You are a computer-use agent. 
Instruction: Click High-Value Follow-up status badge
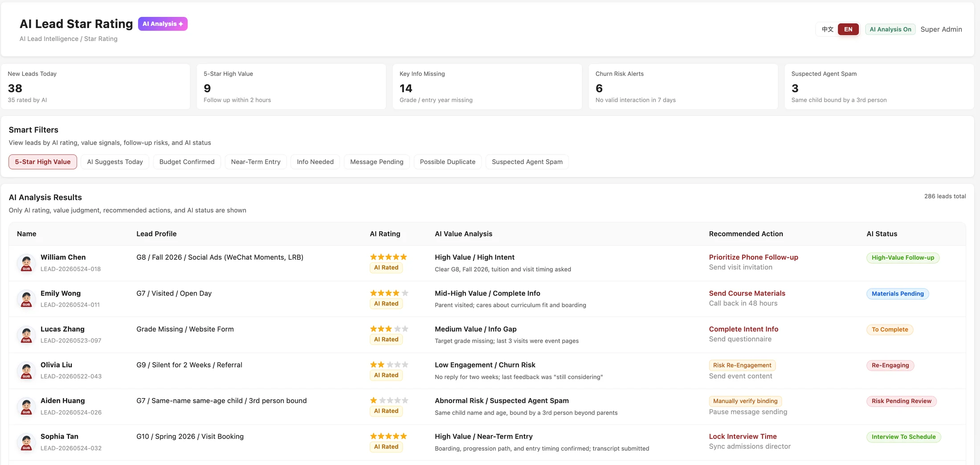click(x=903, y=258)
